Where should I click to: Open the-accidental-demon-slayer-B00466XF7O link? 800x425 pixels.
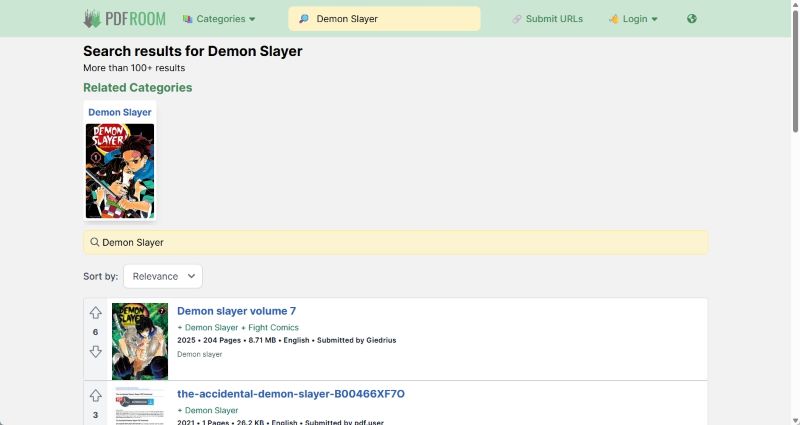291,394
